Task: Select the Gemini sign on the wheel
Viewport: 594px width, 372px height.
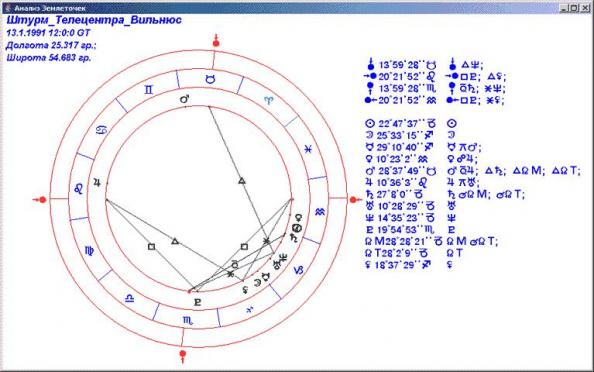Action: tap(149, 90)
